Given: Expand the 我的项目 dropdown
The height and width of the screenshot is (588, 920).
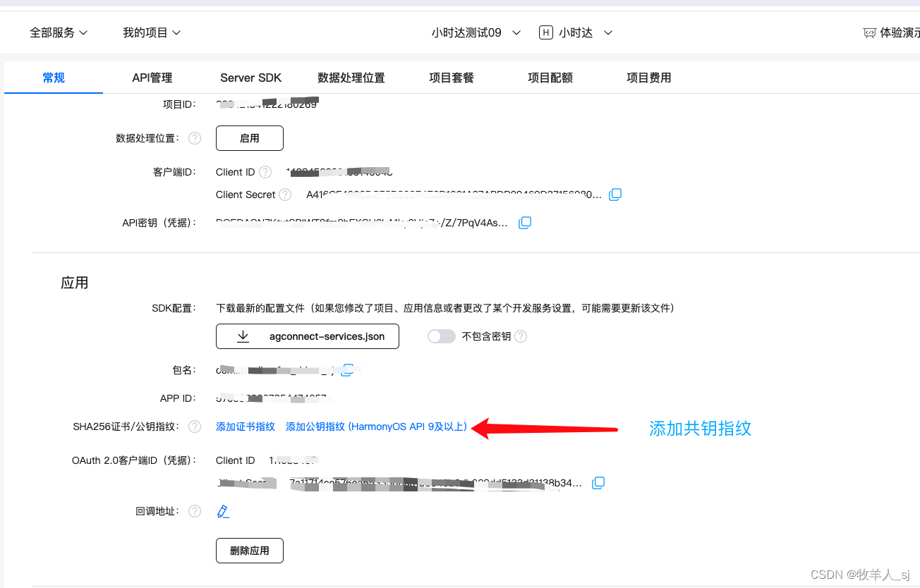Looking at the screenshot, I should 152,32.
